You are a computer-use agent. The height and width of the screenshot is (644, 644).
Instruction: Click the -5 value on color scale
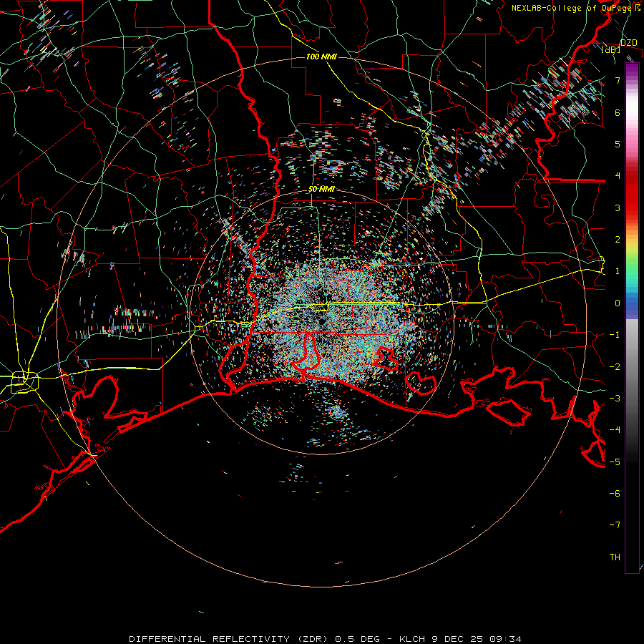(x=615, y=462)
